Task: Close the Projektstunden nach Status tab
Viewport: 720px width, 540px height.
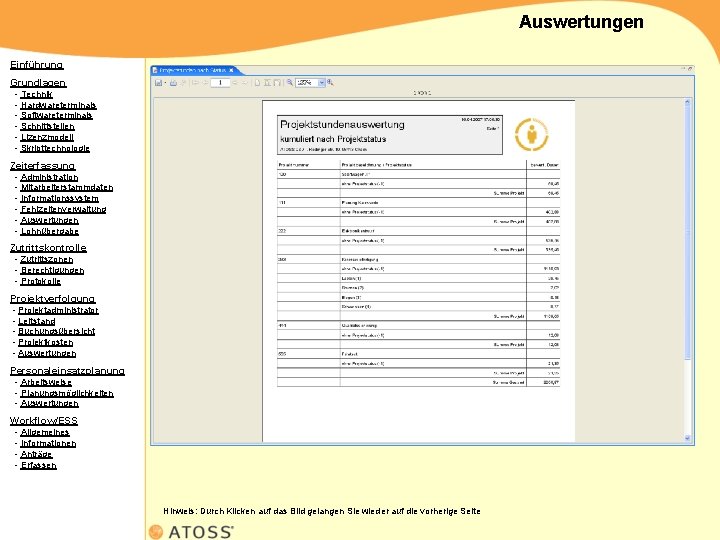Action: 231,70
